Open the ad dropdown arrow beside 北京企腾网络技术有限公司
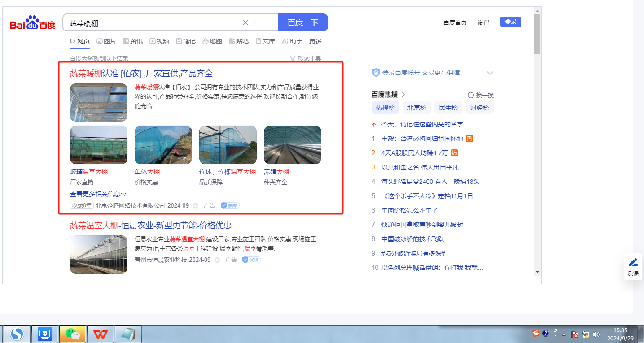This screenshot has height=343, width=644. point(195,206)
